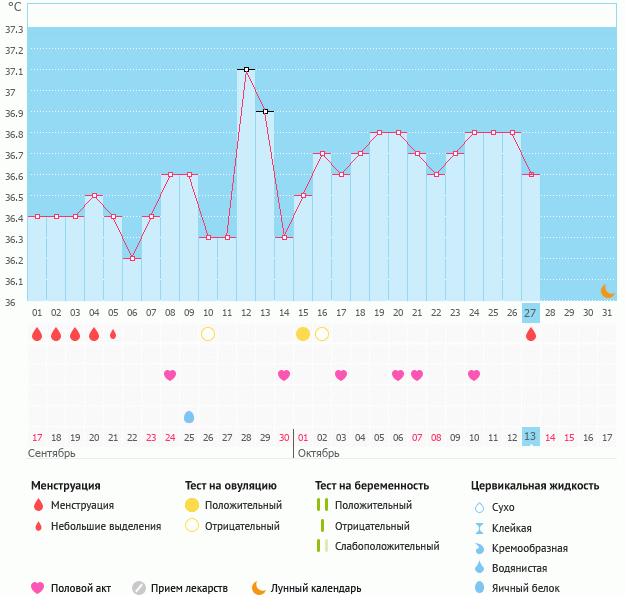Click the highlighted calendar date 13

coord(531,437)
